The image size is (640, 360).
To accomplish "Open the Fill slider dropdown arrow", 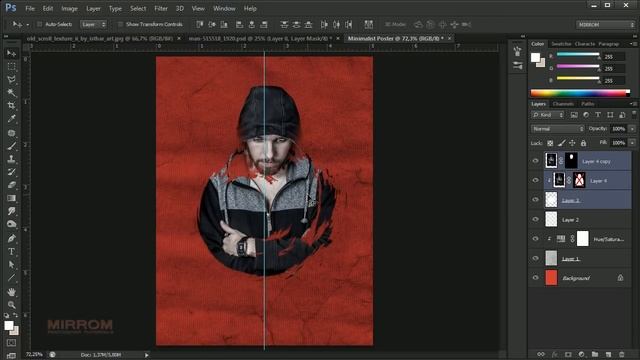I will point(632,143).
